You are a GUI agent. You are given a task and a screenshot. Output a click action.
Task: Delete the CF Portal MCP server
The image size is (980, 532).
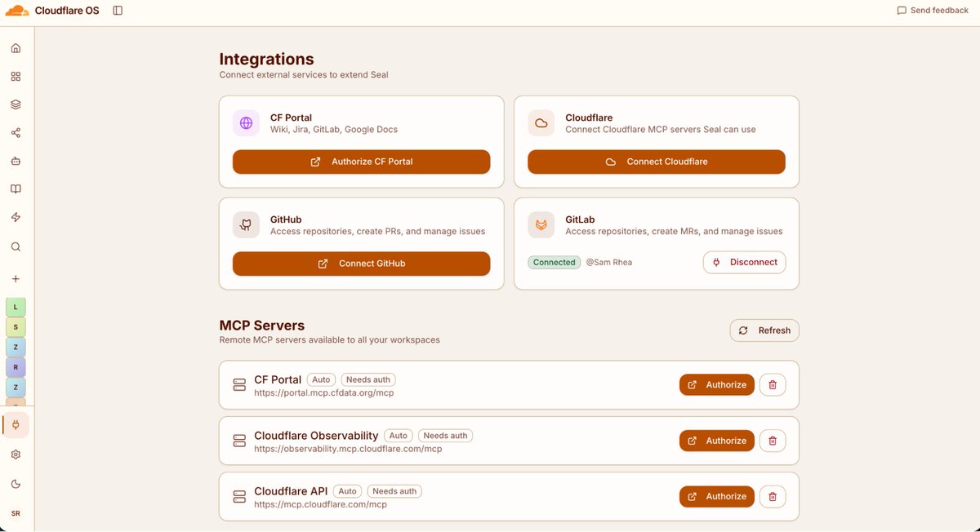[x=773, y=385]
